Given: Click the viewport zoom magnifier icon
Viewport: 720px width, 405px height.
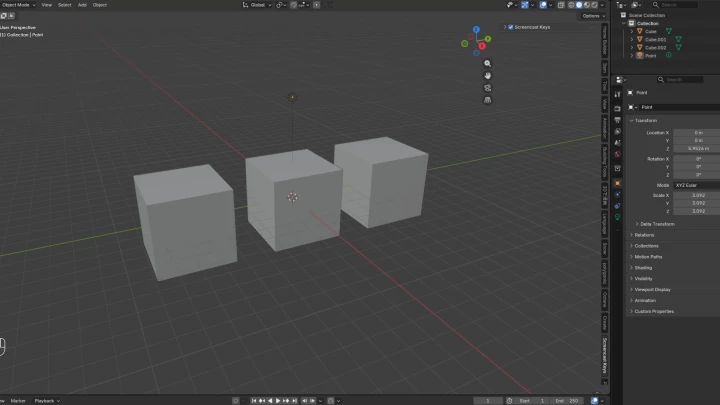Looking at the screenshot, I should pos(487,64).
